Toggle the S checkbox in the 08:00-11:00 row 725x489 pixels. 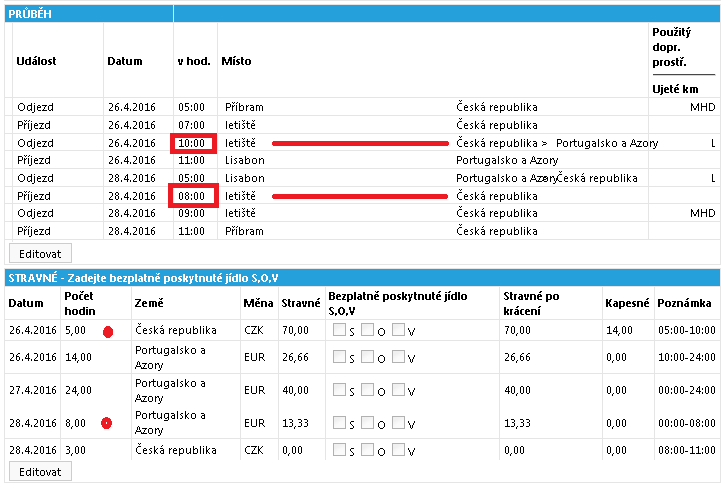[339, 449]
